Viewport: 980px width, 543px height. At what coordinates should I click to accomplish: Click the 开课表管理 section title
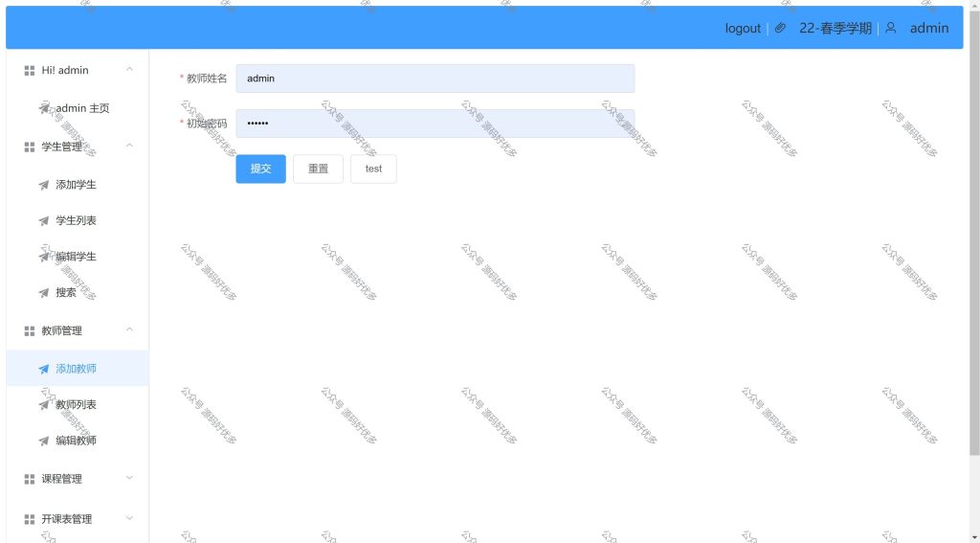coord(67,519)
